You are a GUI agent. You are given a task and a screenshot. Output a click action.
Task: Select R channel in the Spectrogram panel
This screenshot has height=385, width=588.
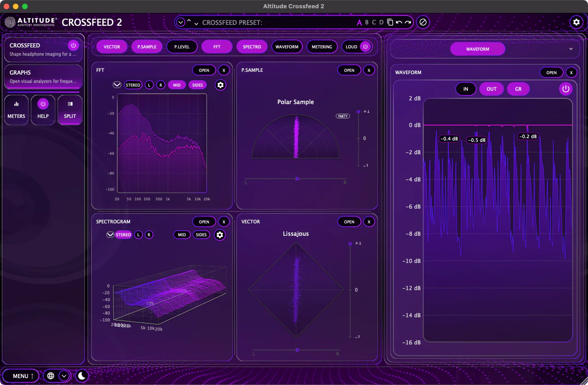149,235
